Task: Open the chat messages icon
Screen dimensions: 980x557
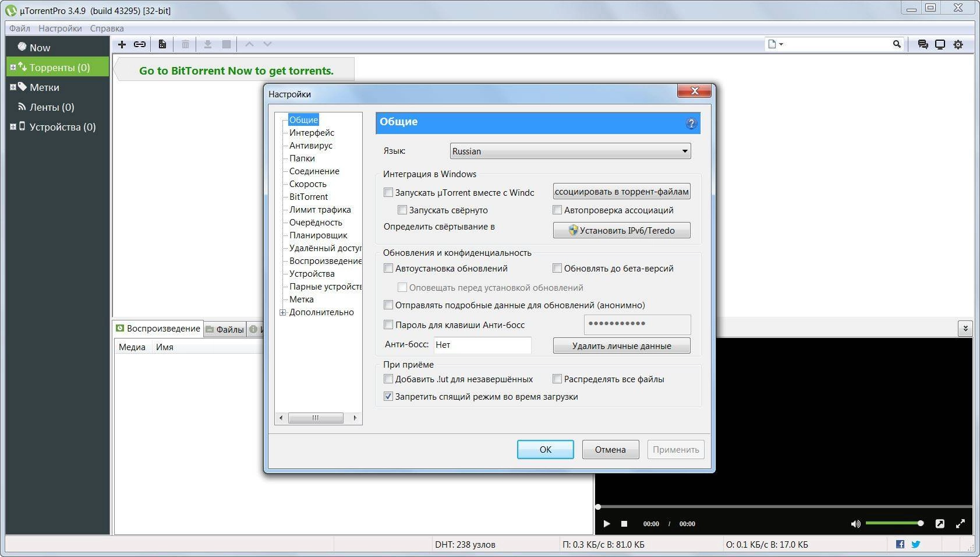Action: click(922, 44)
